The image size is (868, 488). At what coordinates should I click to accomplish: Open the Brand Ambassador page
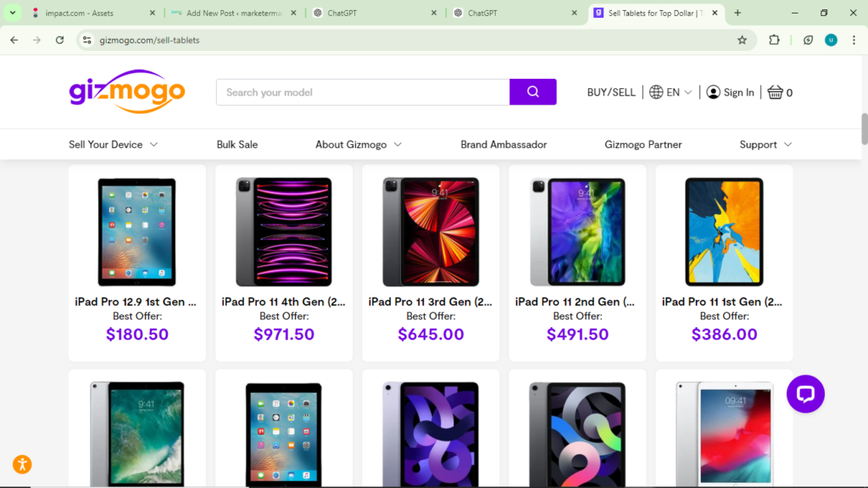click(504, 144)
